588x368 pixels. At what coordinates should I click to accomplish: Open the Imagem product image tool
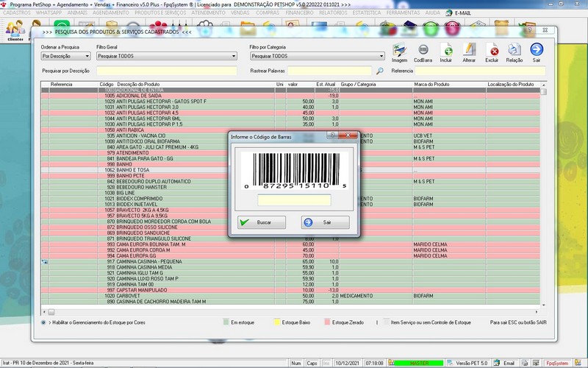pyautogui.click(x=399, y=52)
